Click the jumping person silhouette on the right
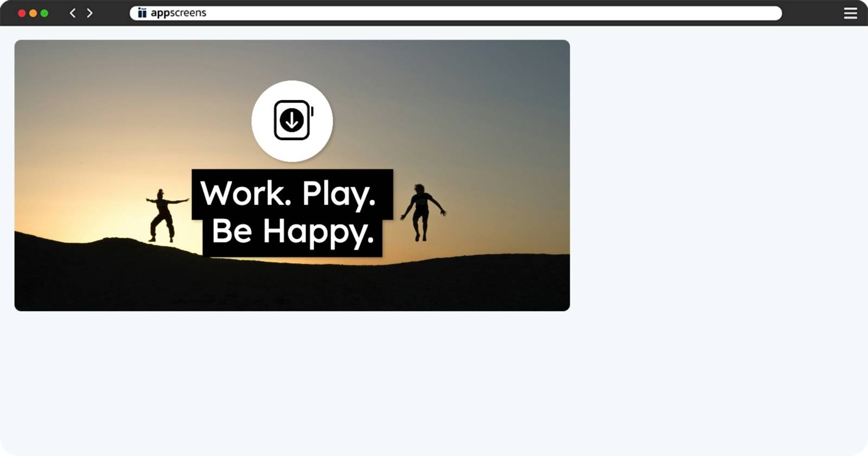 click(x=423, y=212)
